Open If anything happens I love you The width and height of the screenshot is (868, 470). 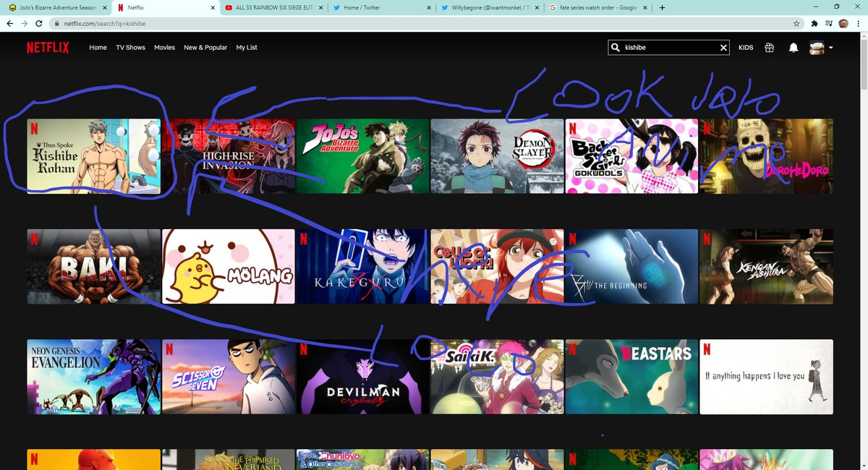click(767, 377)
